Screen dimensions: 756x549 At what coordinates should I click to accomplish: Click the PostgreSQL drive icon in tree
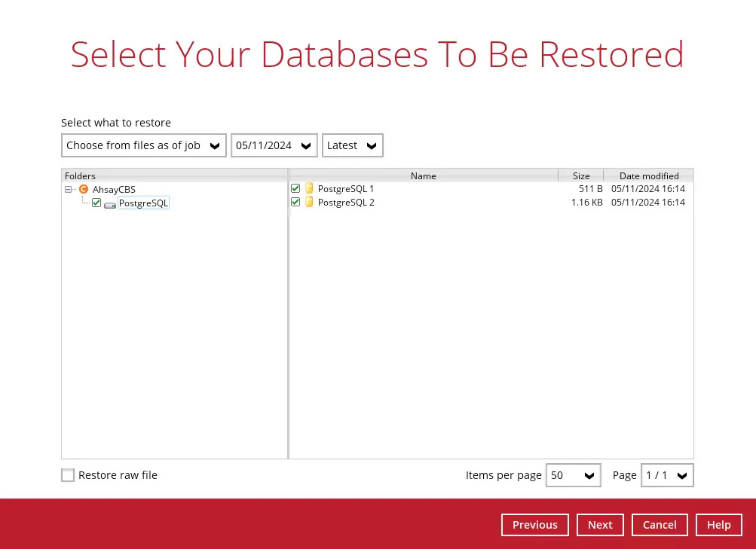point(110,204)
